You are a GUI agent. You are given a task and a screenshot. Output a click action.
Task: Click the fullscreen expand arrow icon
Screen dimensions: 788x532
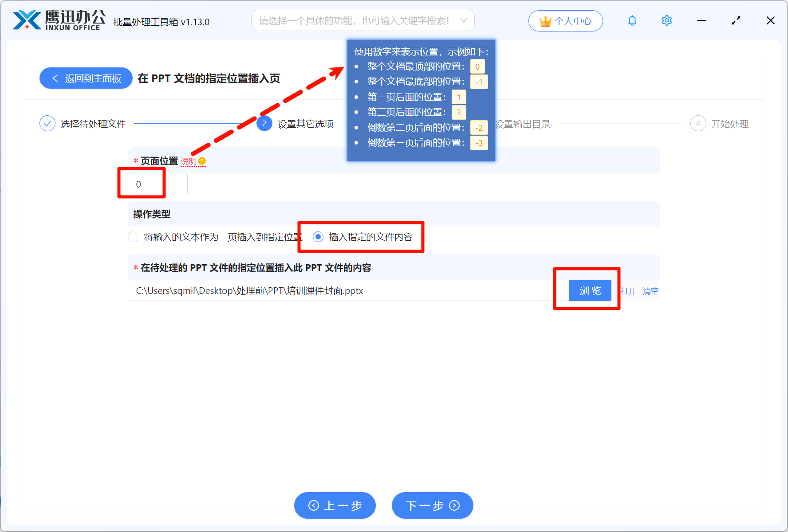736,20
